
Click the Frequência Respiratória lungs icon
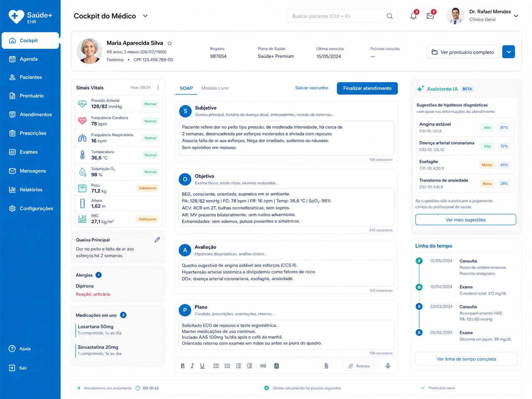tap(82, 138)
